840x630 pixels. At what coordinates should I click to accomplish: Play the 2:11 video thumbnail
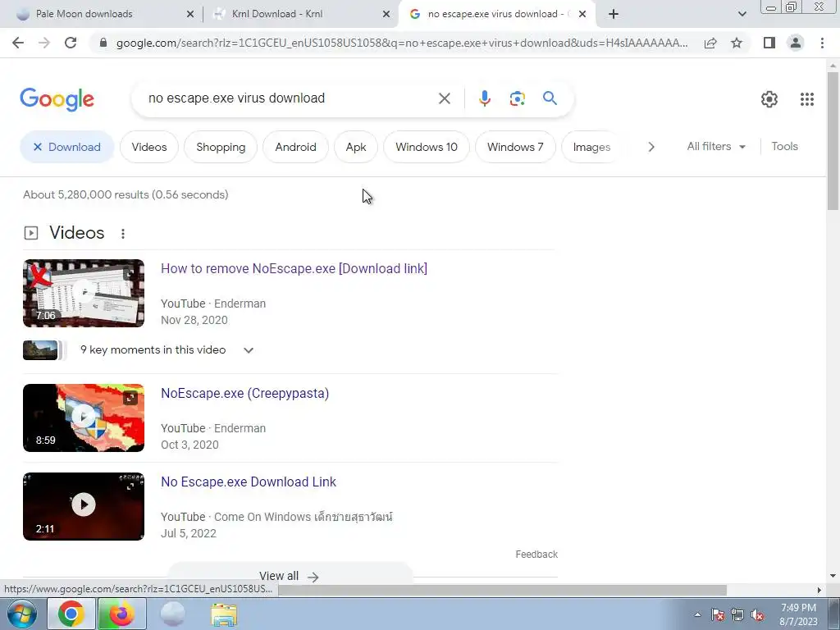tap(84, 506)
